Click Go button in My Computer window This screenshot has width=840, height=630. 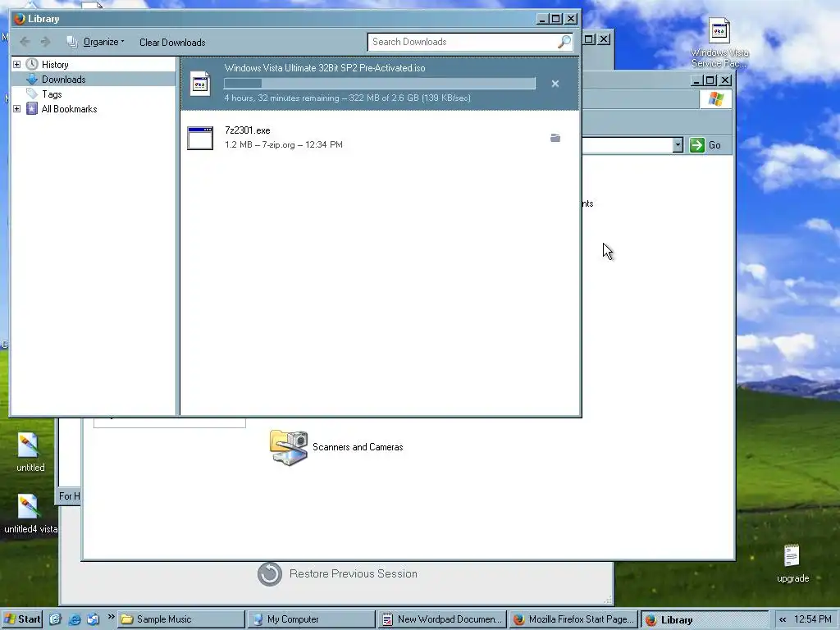pyautogui.click(x=705, y=145)
